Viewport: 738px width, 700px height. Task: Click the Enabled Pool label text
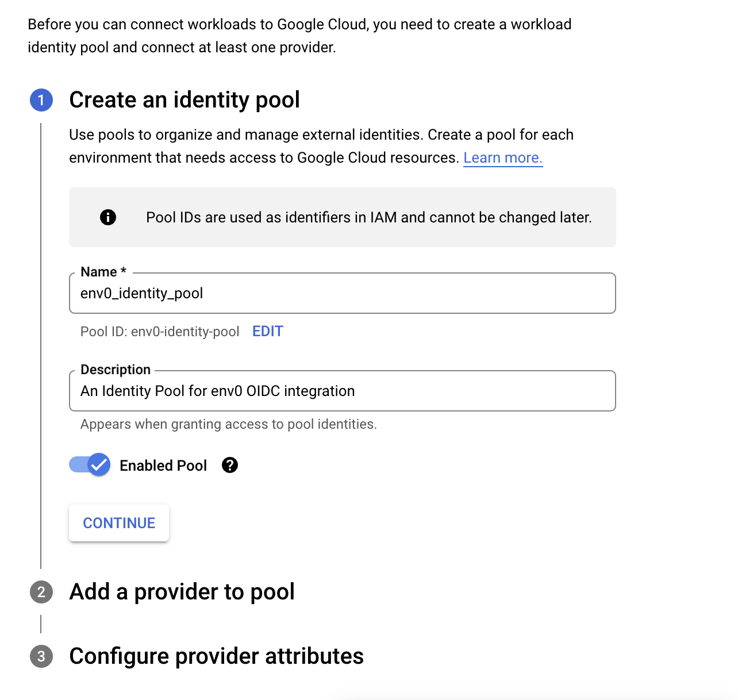(163, 466)
